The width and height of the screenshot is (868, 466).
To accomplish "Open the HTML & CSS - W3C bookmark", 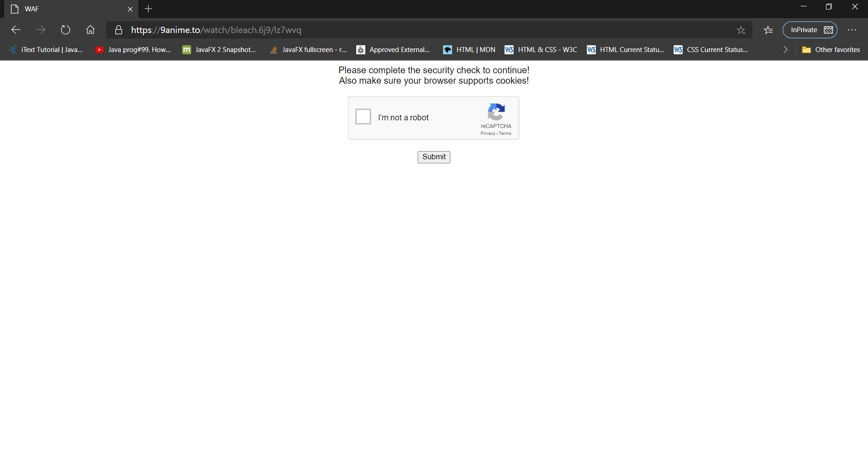I will coord(541,50).
